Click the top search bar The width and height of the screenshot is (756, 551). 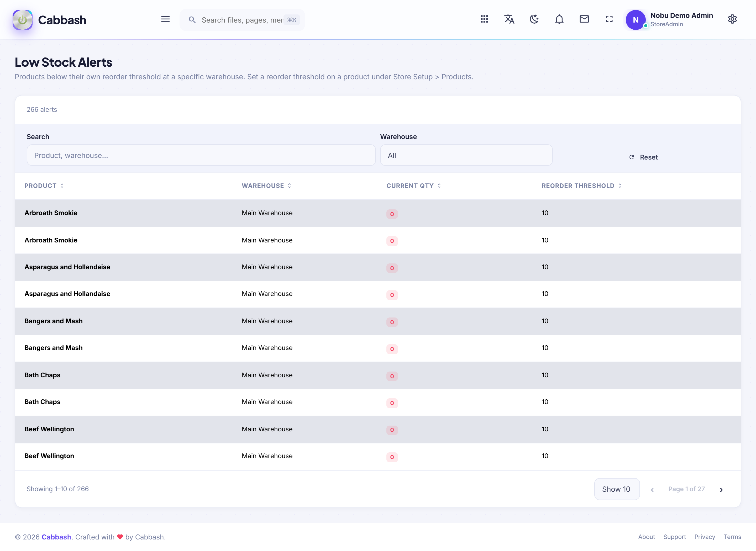click(242, 20)
